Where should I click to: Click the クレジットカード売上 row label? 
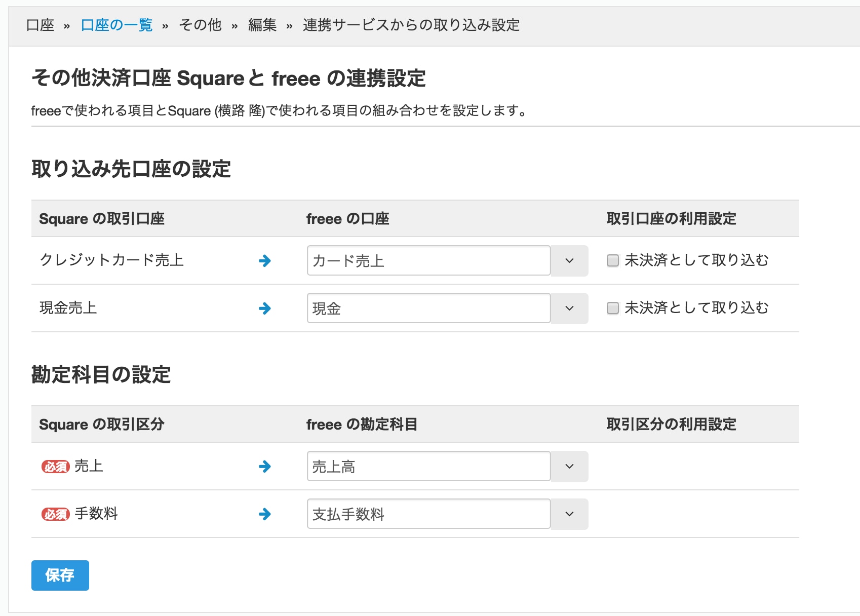(x=111, y=260)
